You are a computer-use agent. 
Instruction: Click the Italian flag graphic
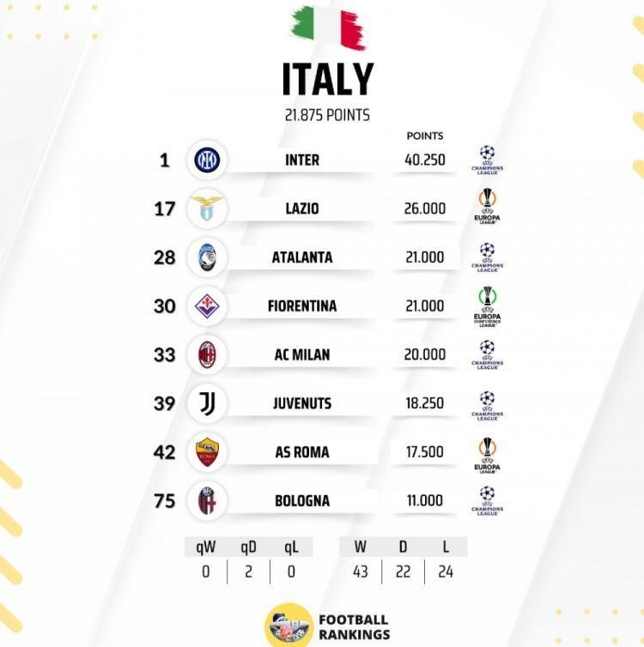point(328,27)
